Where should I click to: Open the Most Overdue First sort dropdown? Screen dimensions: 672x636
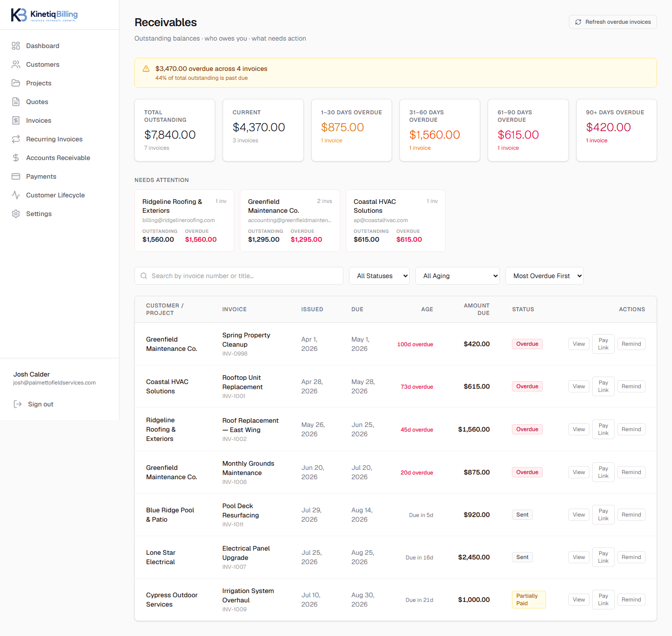[x=545, y=276]
